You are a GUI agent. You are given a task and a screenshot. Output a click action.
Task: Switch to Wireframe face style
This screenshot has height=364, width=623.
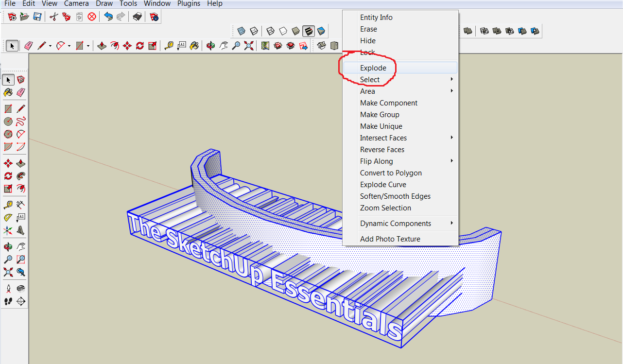pyautogui.click(x=271, y=31)
